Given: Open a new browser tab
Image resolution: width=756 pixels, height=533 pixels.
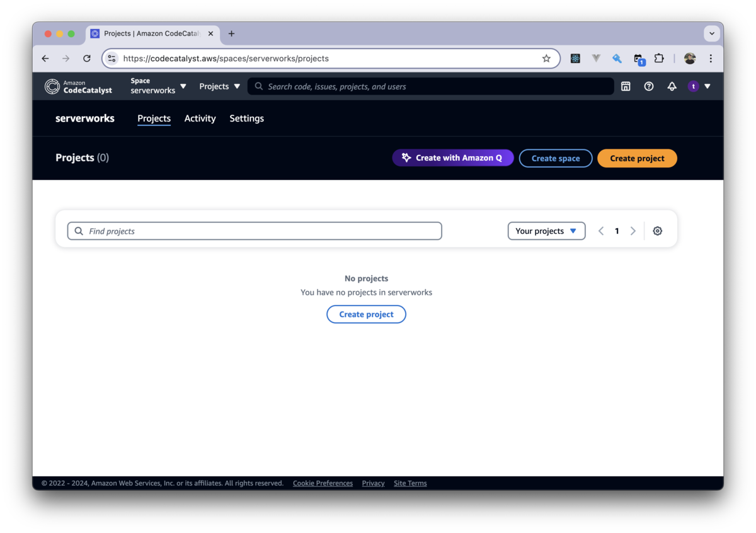Looking at the screenshot, I should click(x=231, y=33).
